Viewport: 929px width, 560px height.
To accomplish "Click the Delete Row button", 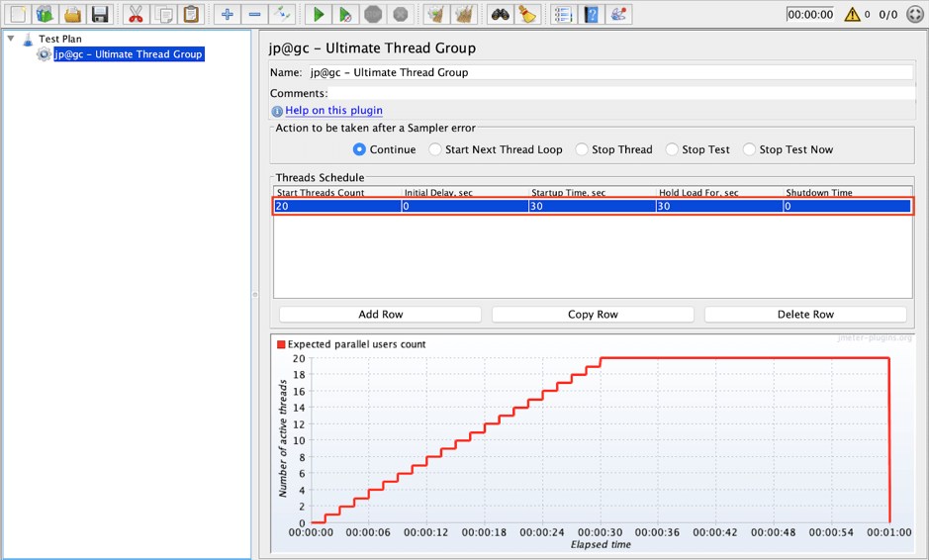I will 805,314.
